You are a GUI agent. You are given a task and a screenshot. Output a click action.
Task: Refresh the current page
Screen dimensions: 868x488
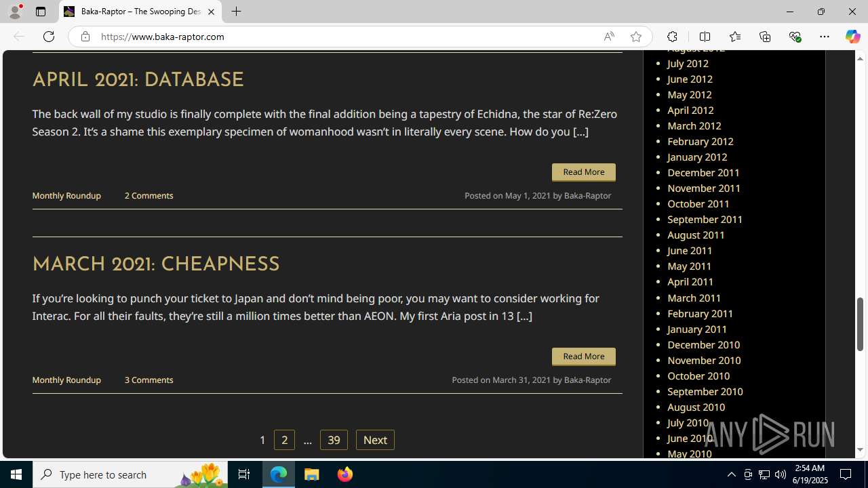(x=49, y=37)
